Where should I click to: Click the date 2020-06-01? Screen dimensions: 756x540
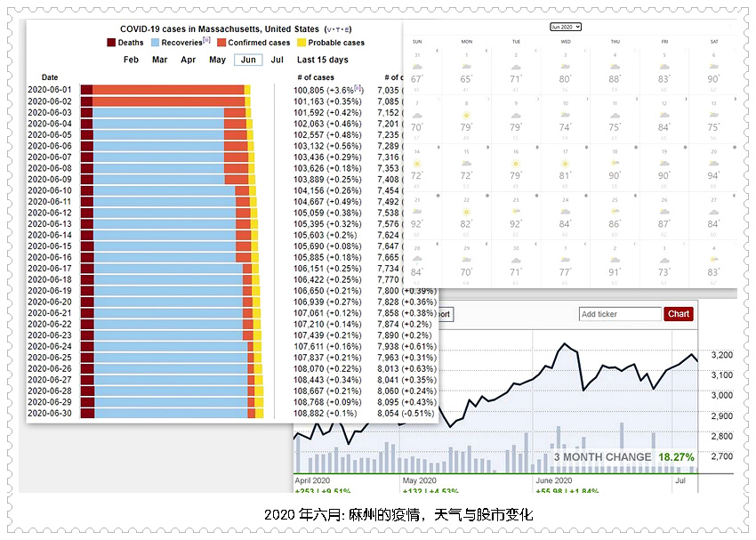point(50,90)
